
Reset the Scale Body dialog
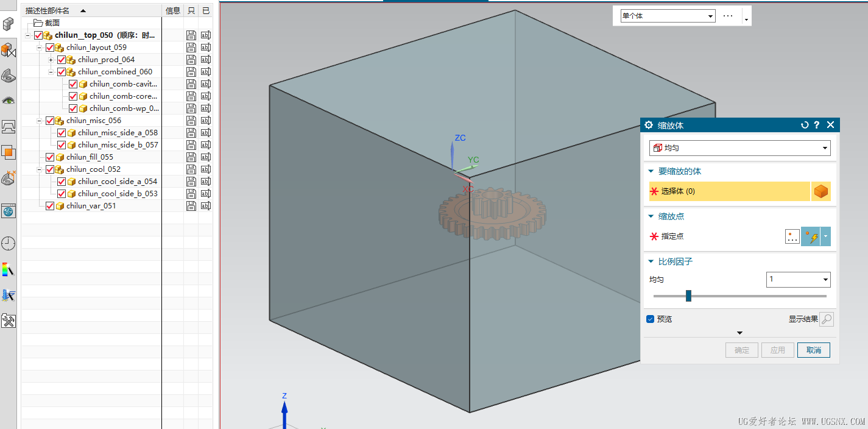point(805,125)
